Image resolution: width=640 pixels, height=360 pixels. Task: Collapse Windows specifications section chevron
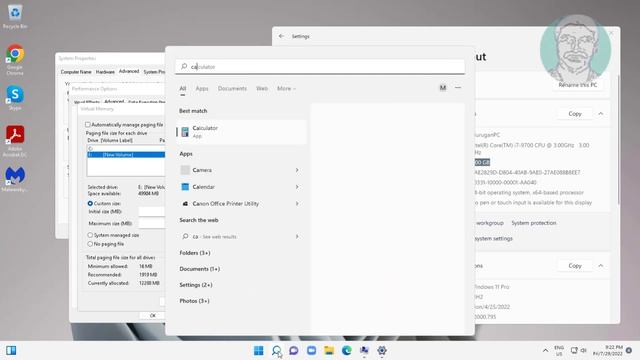[x=601, y=266]
